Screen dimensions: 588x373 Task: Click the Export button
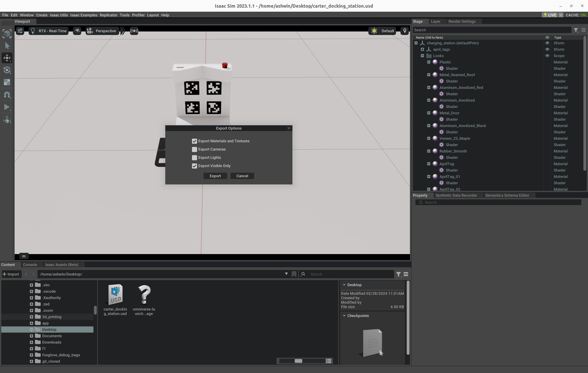click(x=215, y=176)
